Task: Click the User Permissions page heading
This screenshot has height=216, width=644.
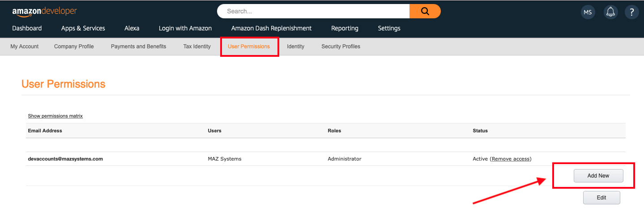Action: [64, 84]
